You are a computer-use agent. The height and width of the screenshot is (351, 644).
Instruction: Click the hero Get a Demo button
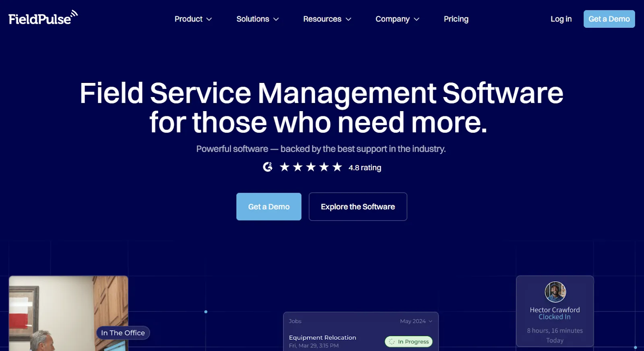pyautogui.click(x=269, y=206)
